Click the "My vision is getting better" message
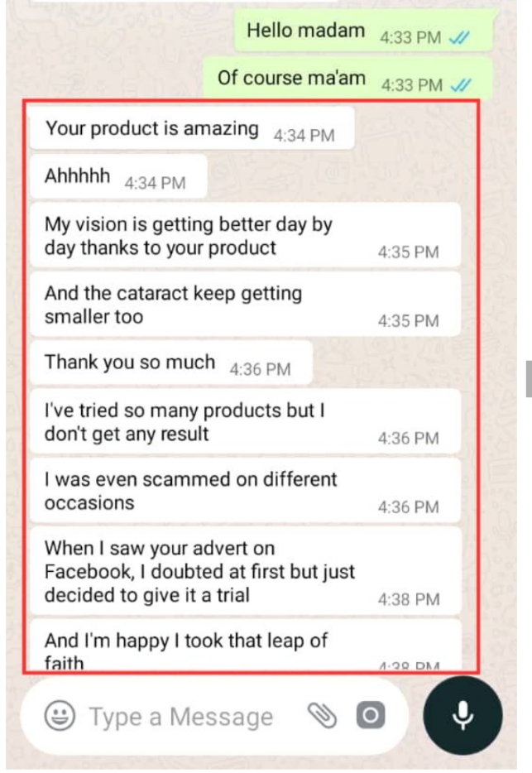The width and height of the screenshot is (532, 773). coord(189,236)
